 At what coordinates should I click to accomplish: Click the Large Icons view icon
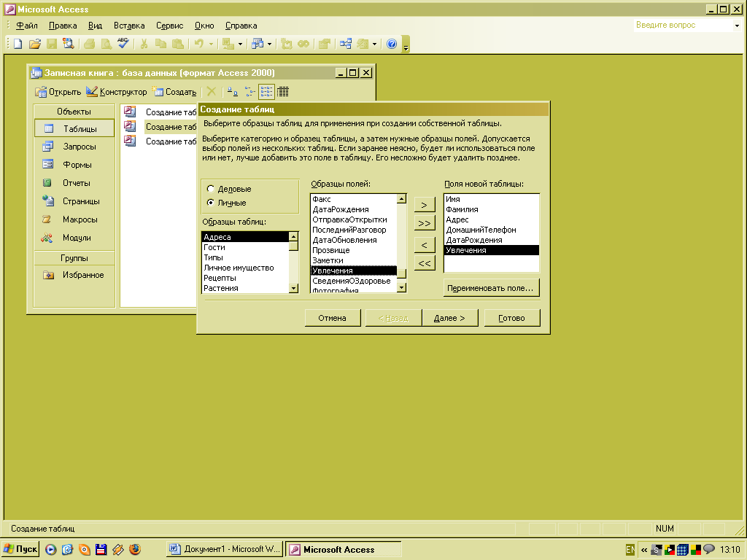[x=233, y=91]
